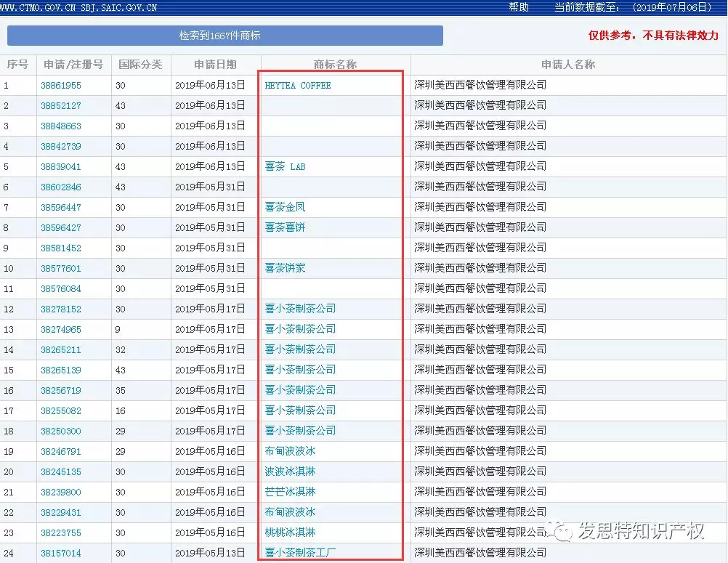Open registration number 38256719
The height and width of the screenshot is (563, 728).
[61, 391]
